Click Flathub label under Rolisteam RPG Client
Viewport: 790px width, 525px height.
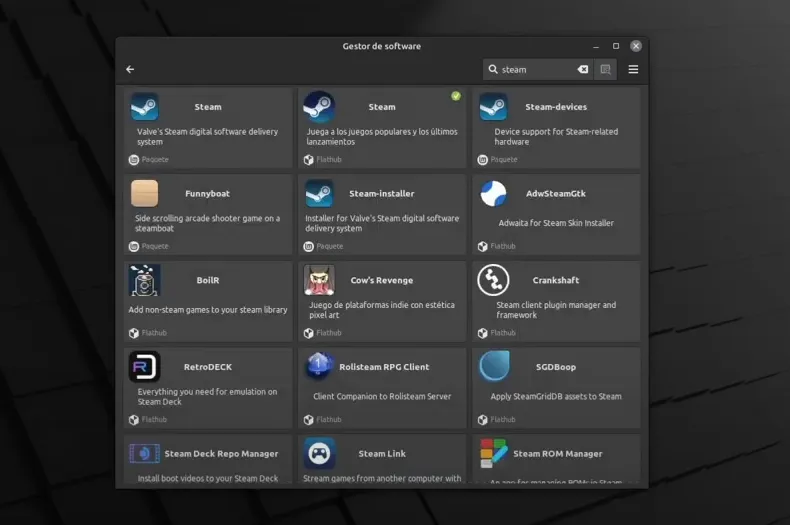328,419
